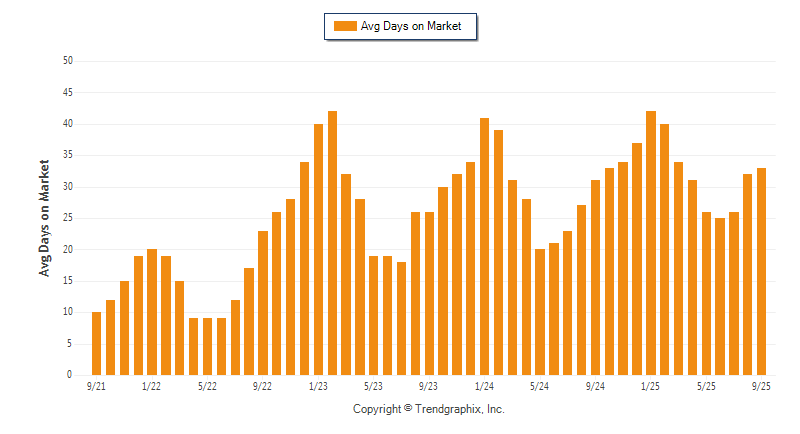Select the bar above the 1/22 tick

[152, 312]
